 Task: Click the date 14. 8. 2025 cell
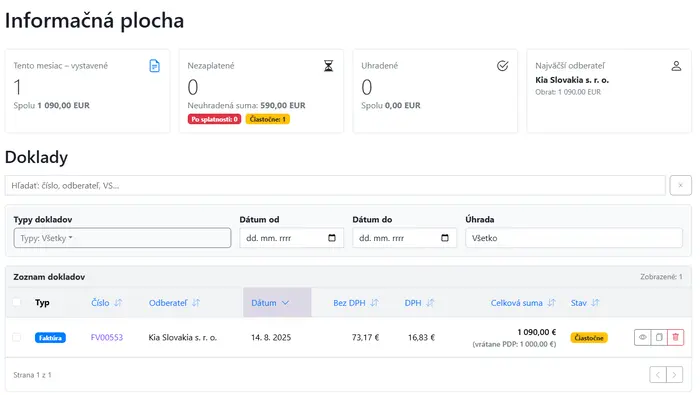pyautogui.click(x=271, y=337)
